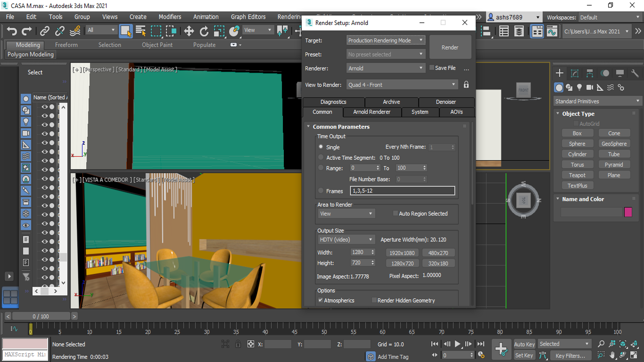644x362 pixels.
Task: Switch to the Denoiser tab
Action: (x=446, y=102)
